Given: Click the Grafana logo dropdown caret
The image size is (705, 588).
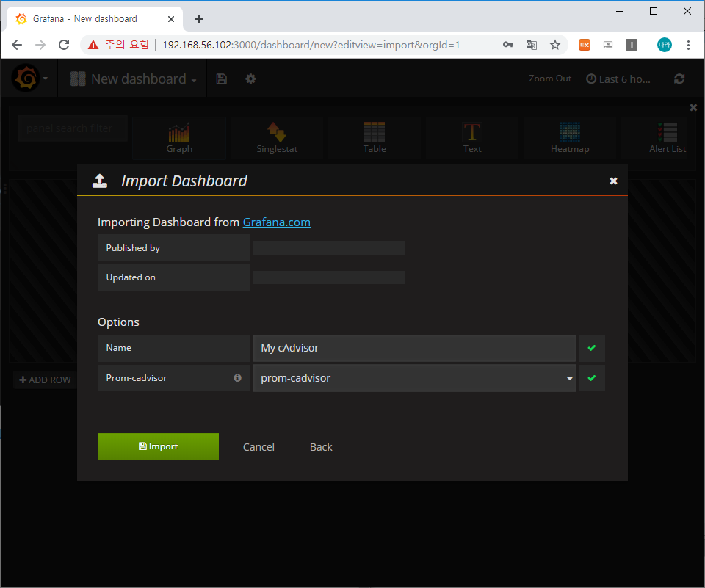Looking at the screenshot, I should coord(46,79).
